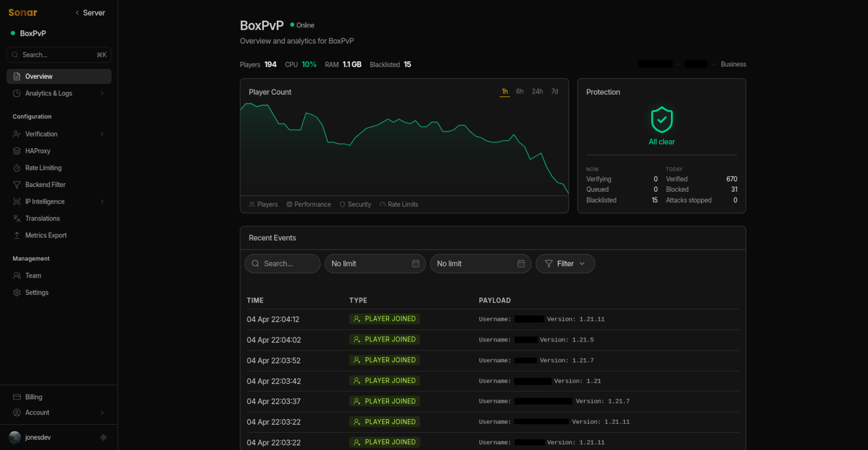Open the first No limit date picker
This screenshot has width=868, height=450.
375,263
